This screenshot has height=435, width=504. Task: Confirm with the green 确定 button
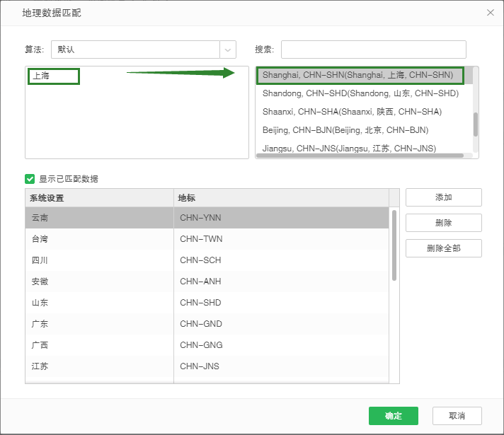393,416
